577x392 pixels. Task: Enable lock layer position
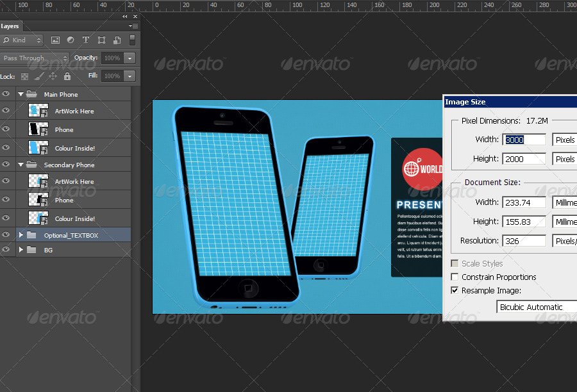pyautogui.click(x=53, y=76)
